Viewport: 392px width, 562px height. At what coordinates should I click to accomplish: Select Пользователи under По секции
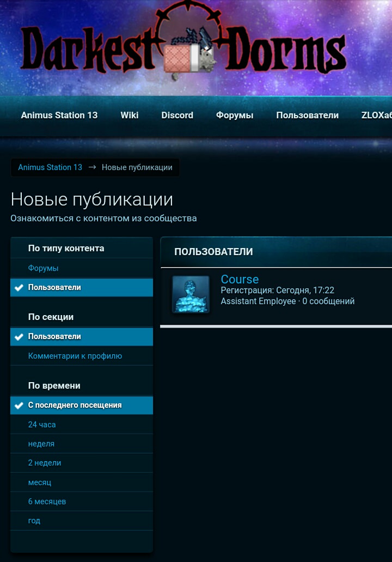82,336
